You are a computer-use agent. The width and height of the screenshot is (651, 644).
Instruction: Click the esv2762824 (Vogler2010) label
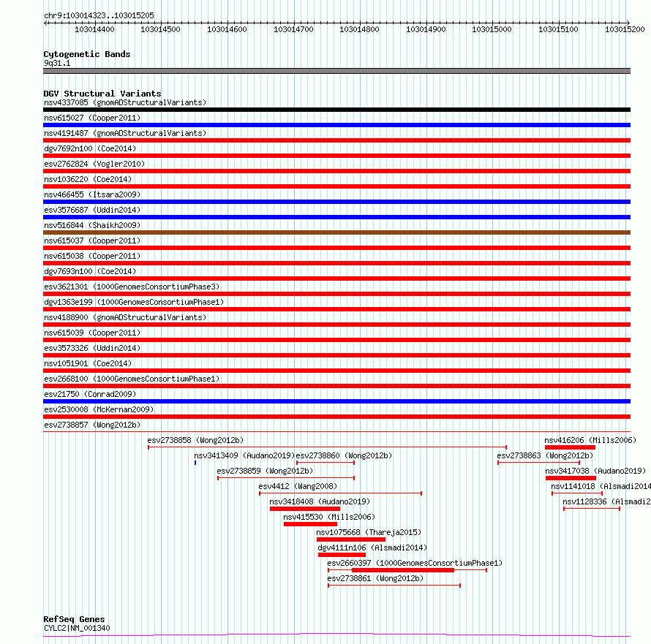pos(94,164)
